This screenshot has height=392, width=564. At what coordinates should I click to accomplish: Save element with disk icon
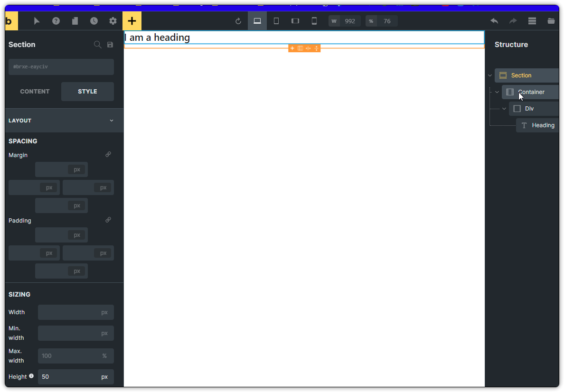[110, 45]
